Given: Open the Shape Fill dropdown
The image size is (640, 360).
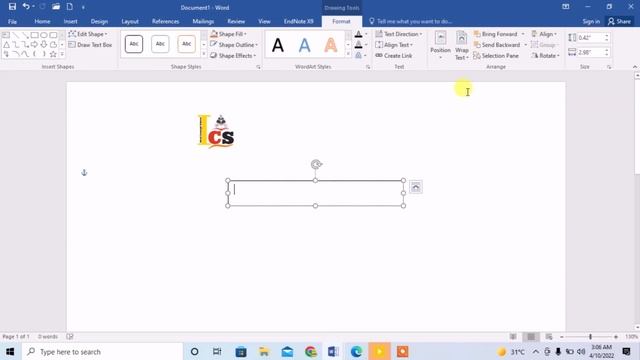Looking at the screenshot, I should tap(228, 34).
